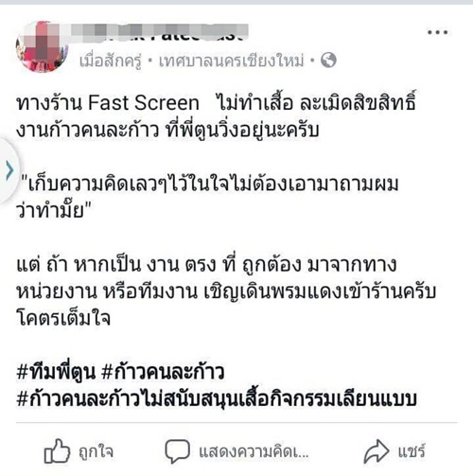Click the ถูกใจ like button label
The image size is (473, 476).
[96, 451]
